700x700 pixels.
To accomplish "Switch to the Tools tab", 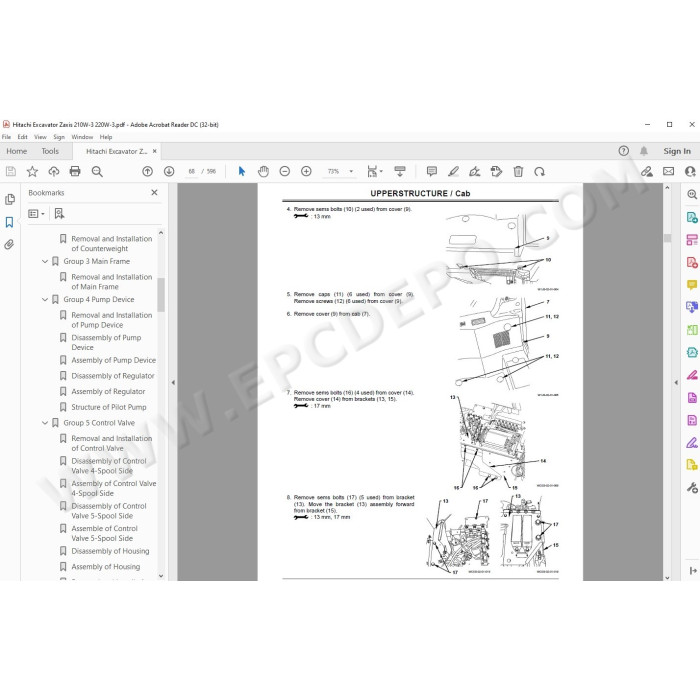I will tap(50, 151).
